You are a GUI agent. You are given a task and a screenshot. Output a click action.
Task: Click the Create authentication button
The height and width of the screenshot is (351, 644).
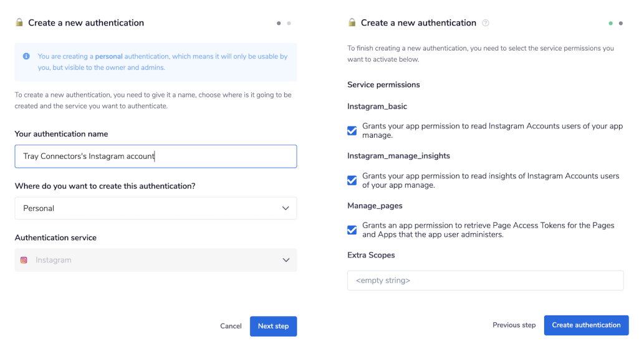[586, 325]
